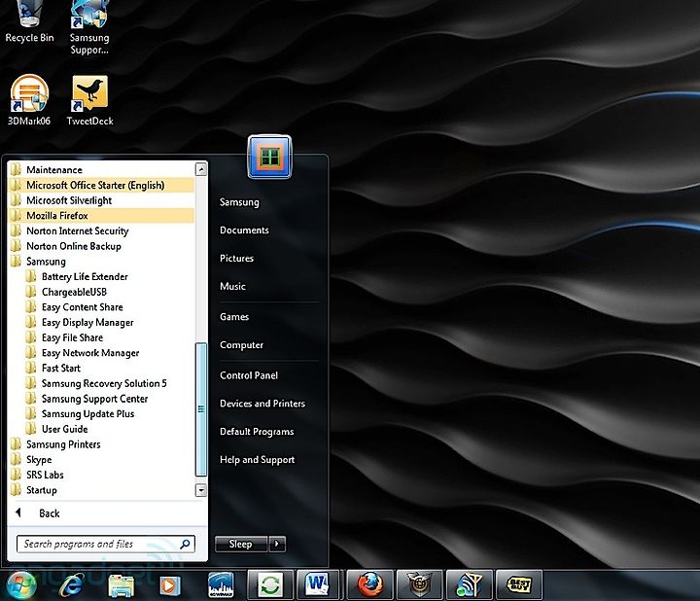Open Documents from the Start menu
Image resolution: width=700 pixels, height=601 pixels.
coord(244,230)
